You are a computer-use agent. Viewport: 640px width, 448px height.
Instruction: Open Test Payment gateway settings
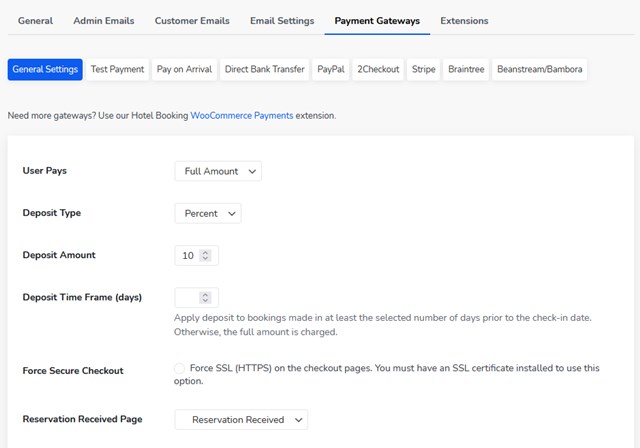117,69
